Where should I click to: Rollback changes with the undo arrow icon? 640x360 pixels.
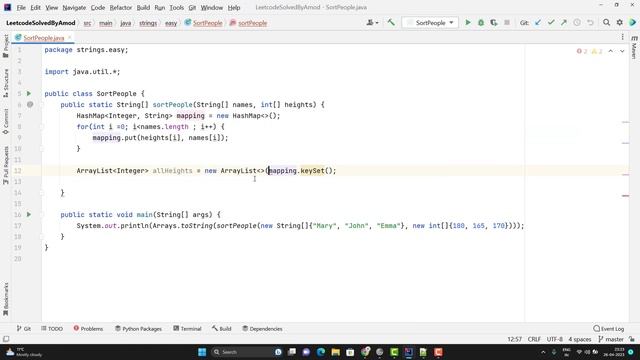point(590,23)
